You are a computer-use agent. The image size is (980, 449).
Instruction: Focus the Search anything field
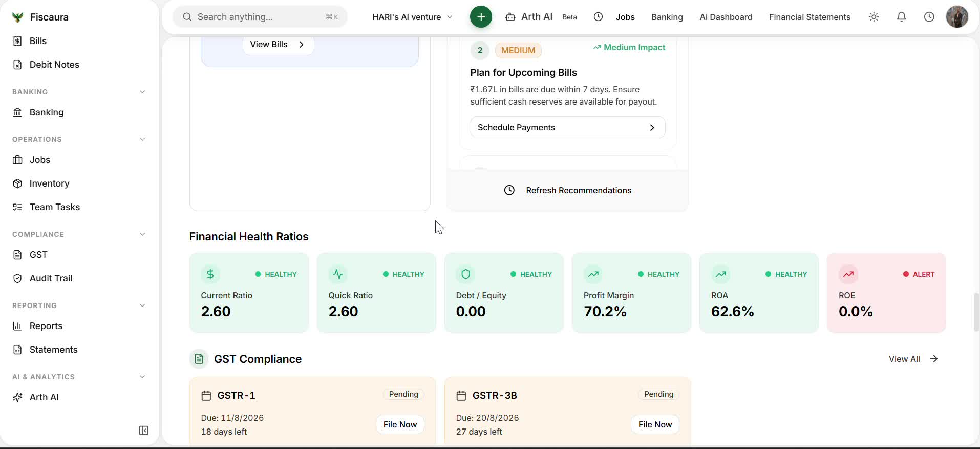[260, 17]
